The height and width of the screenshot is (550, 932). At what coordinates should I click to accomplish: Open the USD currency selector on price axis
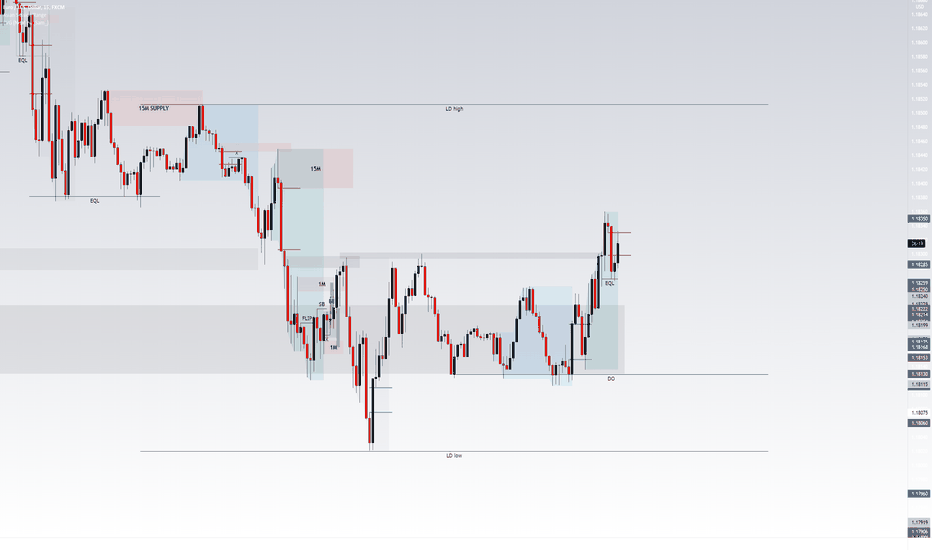pyautogui.click(x=920, y=6)
